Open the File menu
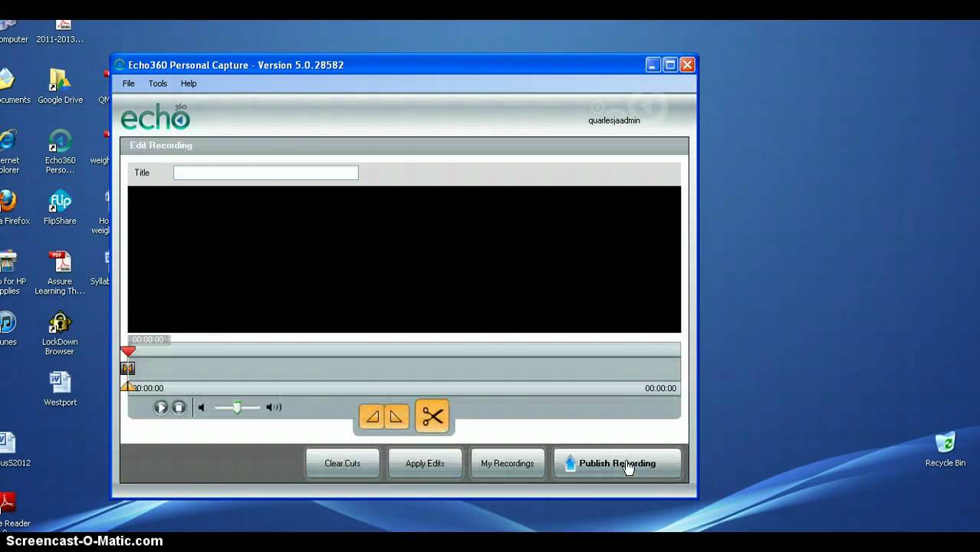The height and width of the screenshot is (552, 980). [129, 84]
